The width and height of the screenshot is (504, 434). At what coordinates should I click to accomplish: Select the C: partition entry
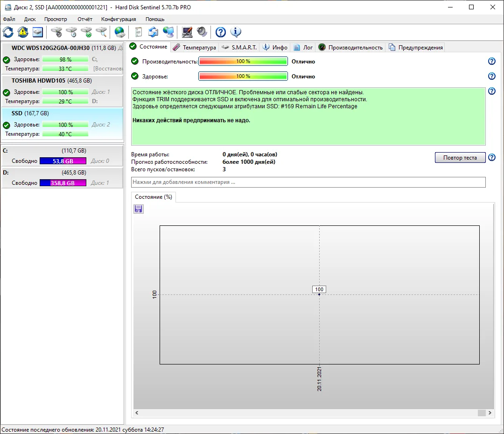point(63,155)
